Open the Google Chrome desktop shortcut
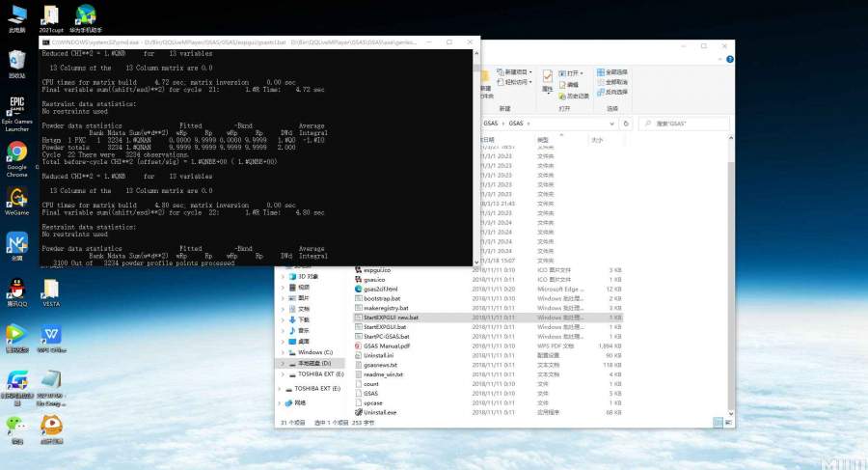The width and height of the screenshot is (868, 470). click(16, 155)
